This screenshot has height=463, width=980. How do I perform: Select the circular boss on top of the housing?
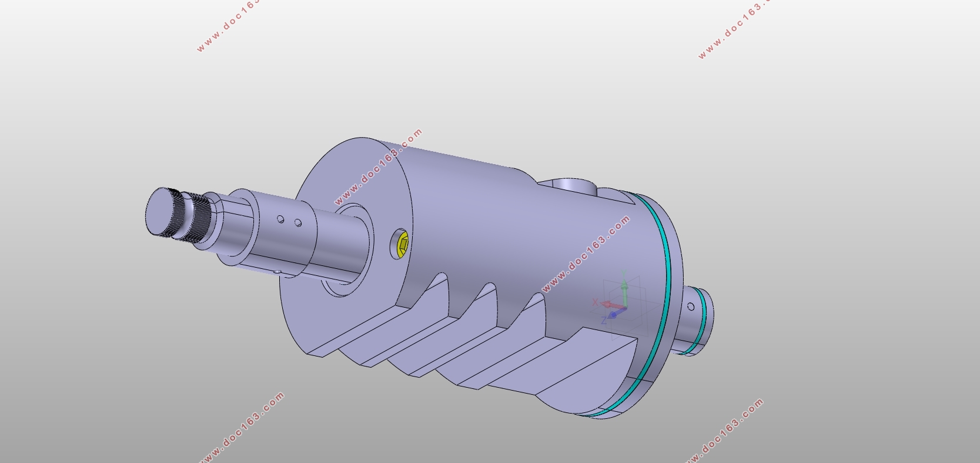tap(573, 184)
